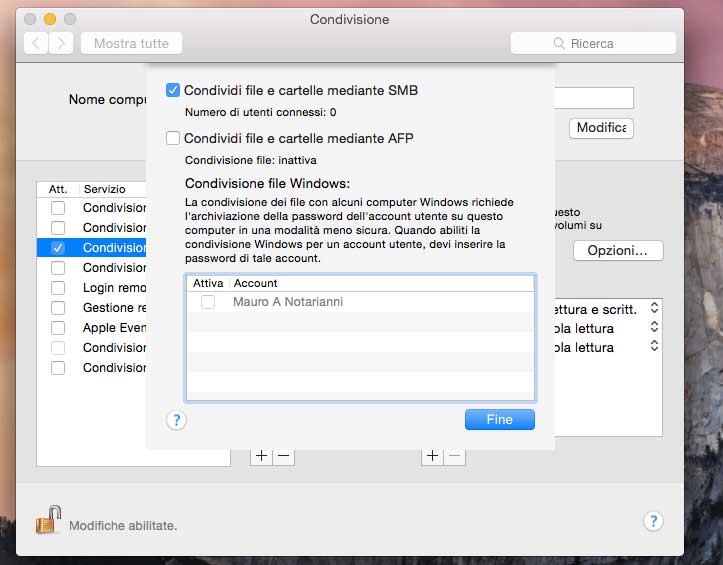This screenshot has height=565, width=723.
Task: Open the first sola lettura permission dropdown
Action: pos(654,327)
